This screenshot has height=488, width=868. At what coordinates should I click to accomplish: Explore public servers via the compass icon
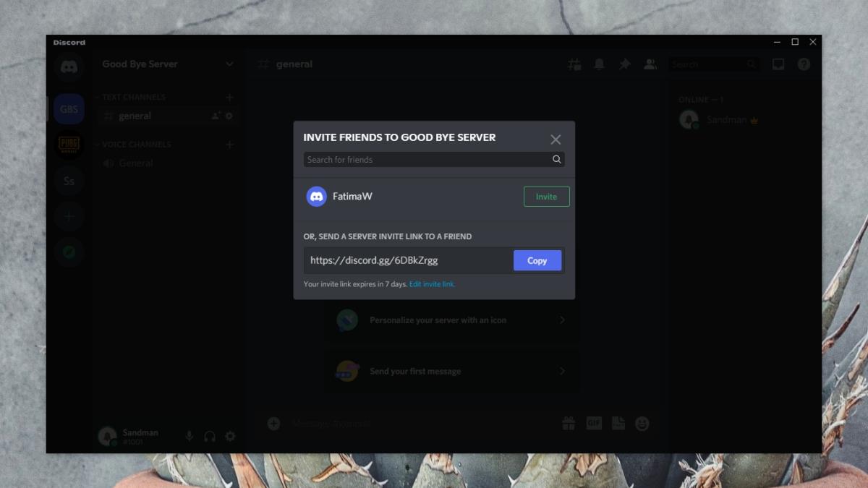pyautogui.click(x=69, y=252)
